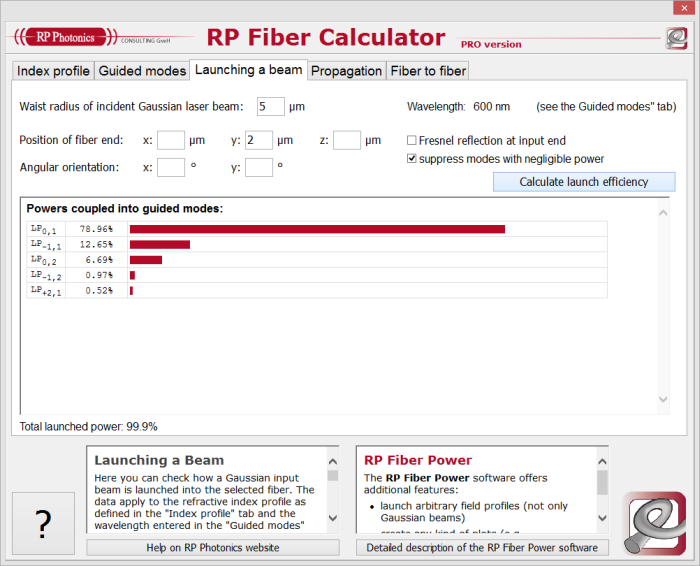Click the small RP Fiber icon top right
The width and height of the screenshot is (700, 566).
pyautogui.click(x=676, y=39)
